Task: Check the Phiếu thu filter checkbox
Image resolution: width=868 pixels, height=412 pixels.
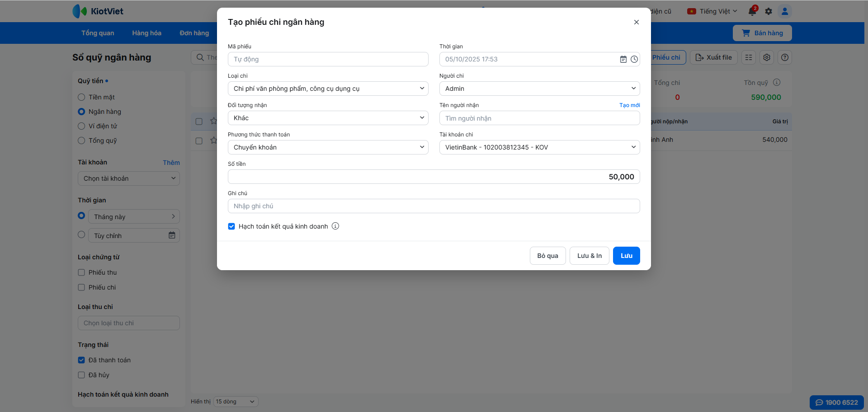Action: (x=81, y=272)
